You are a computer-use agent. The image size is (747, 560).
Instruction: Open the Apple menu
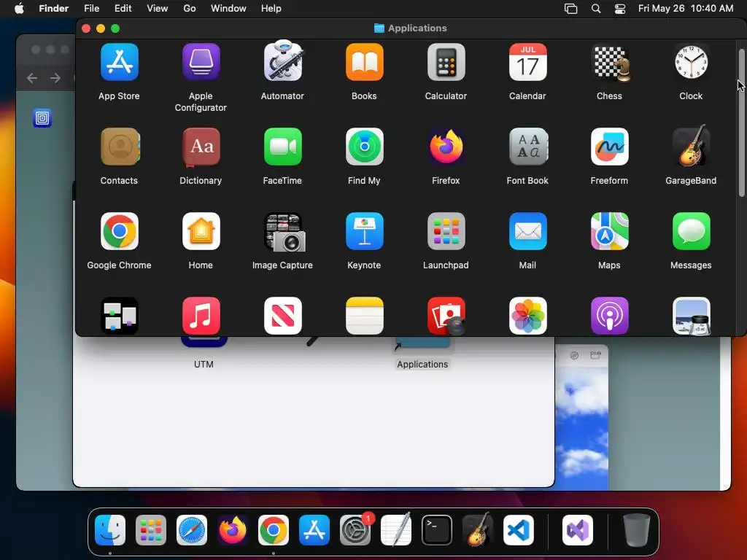[19, 9]
